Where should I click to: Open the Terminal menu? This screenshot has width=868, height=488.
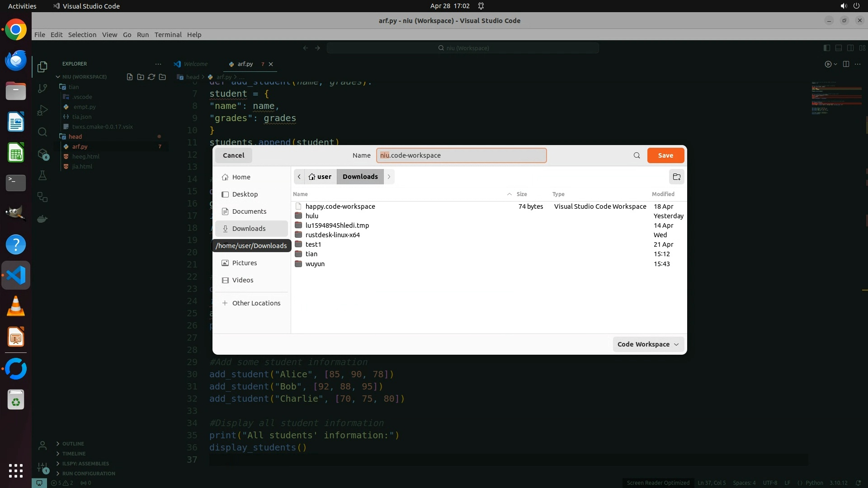[168, 35]
